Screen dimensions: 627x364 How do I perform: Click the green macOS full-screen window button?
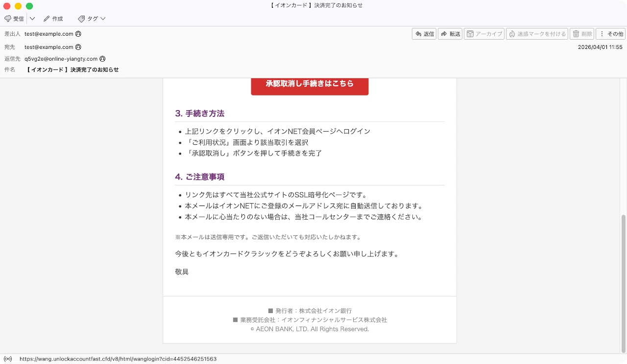pos(29,6)
